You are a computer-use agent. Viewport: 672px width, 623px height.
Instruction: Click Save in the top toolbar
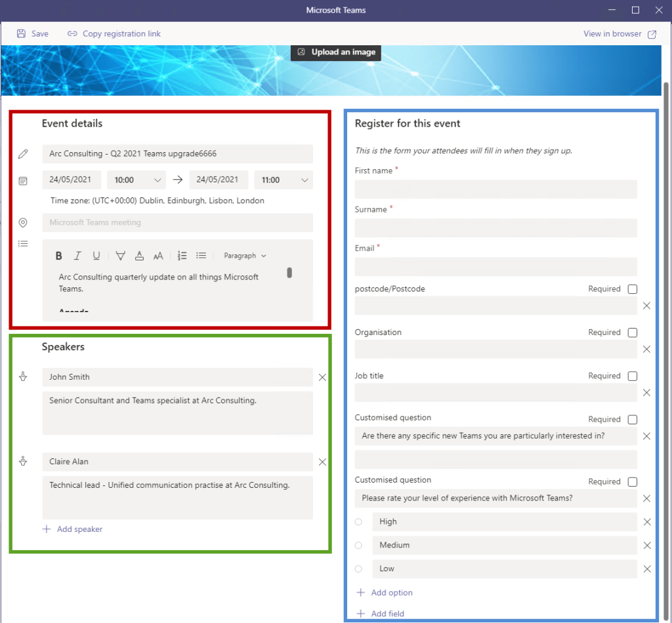(33, 33)
